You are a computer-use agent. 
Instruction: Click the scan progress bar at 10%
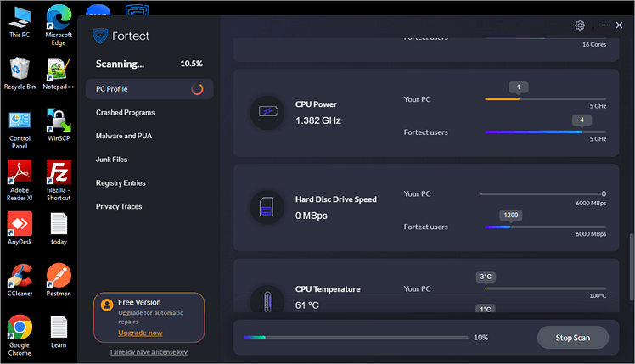click(355, 338)
